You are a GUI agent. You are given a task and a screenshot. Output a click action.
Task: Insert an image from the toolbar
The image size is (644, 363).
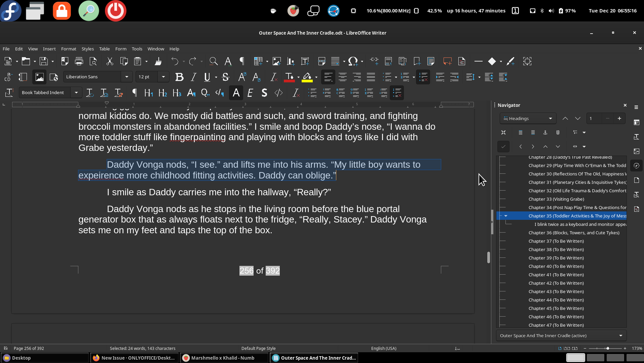point(276,61)
